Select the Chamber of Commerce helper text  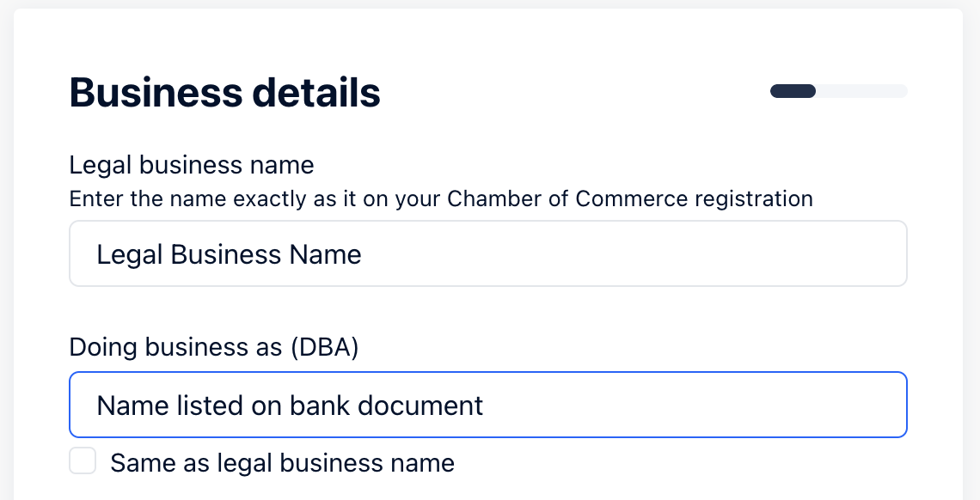tap(440, 198)
